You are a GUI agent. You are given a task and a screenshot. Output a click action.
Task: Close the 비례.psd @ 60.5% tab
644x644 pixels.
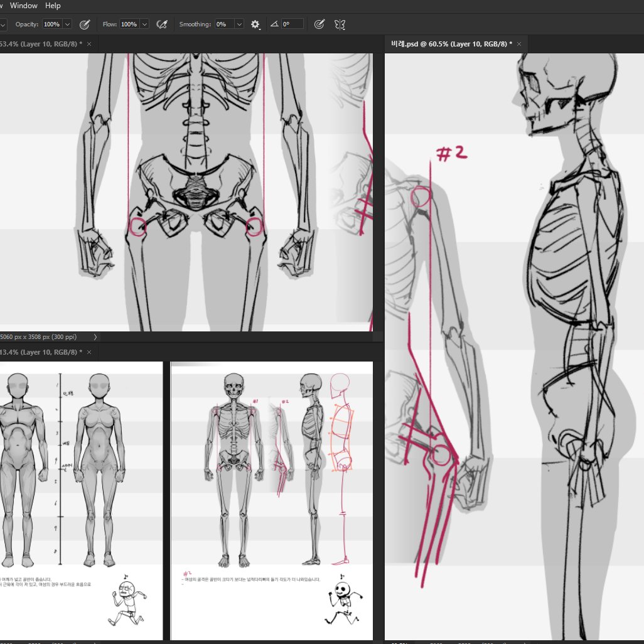[x=519, y=44]
